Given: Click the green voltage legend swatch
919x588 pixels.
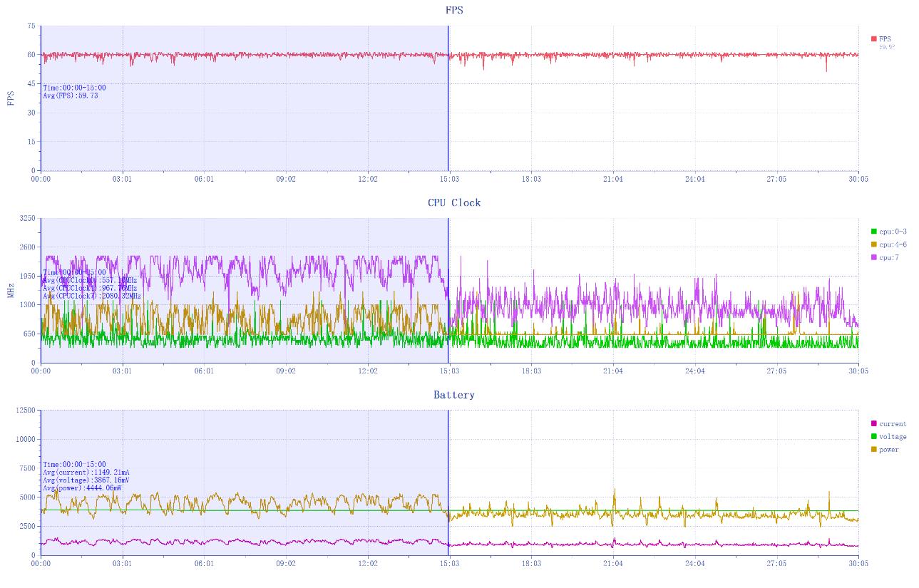Looking at the screenshot, I should click(874, 437).
